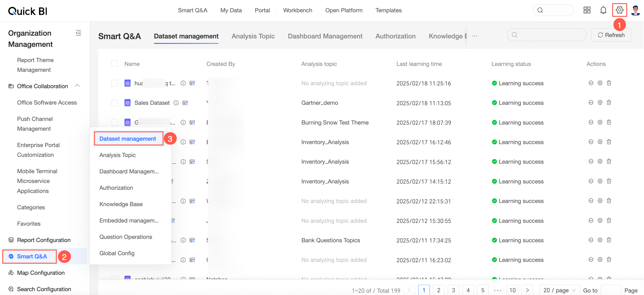Open the Workbench menu item

pyautogui.click(x=297, y=10)
